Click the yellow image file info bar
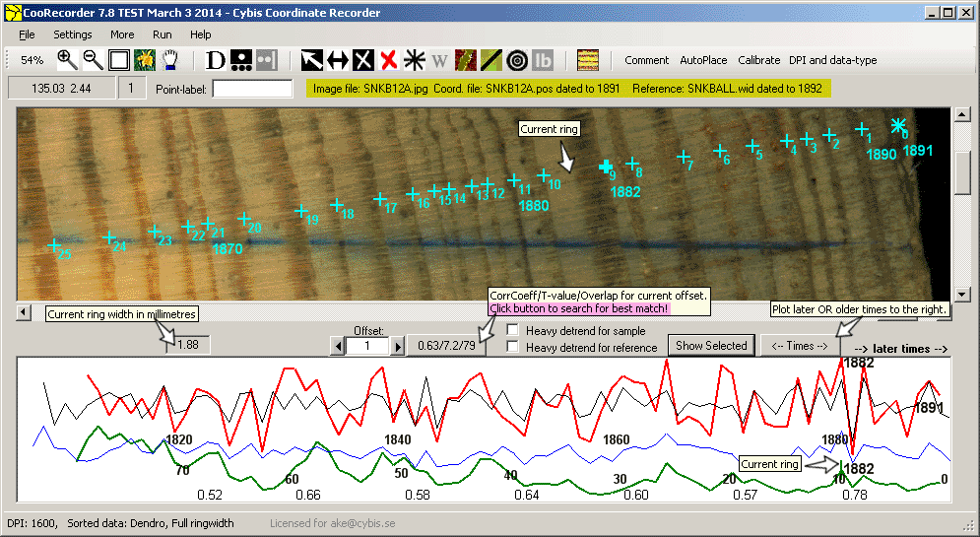 click(x=568, y=89)
